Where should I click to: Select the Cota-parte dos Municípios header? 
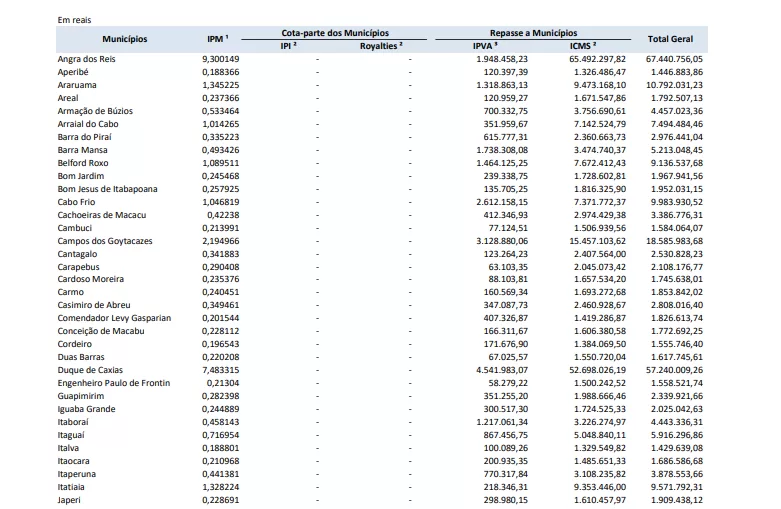click(335, 33)
